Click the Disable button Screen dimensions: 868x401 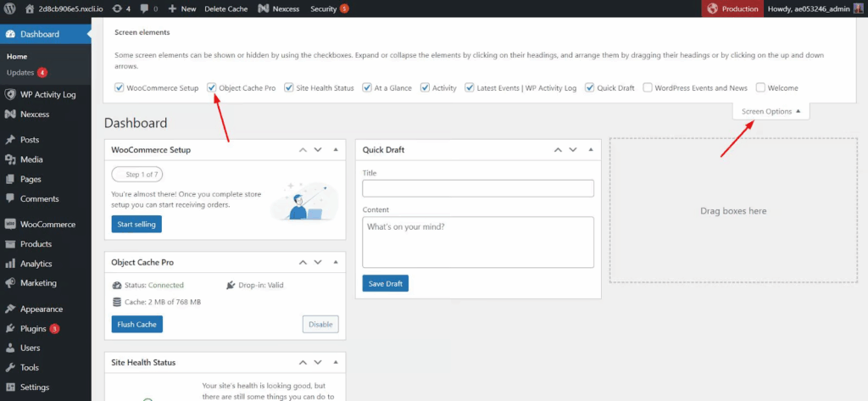[x=320, y=324]
